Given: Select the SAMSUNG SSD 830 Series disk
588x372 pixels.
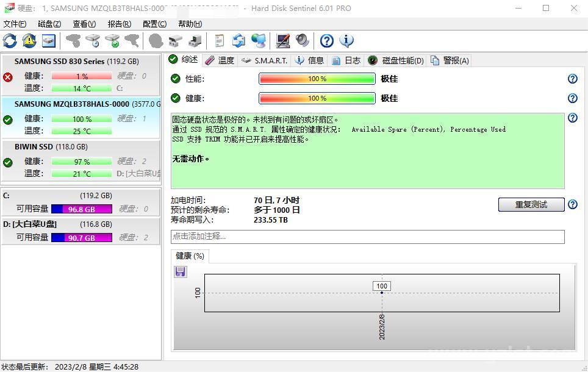Looking at the screenshot, I should pyautogui.click(x=81, y=74).
